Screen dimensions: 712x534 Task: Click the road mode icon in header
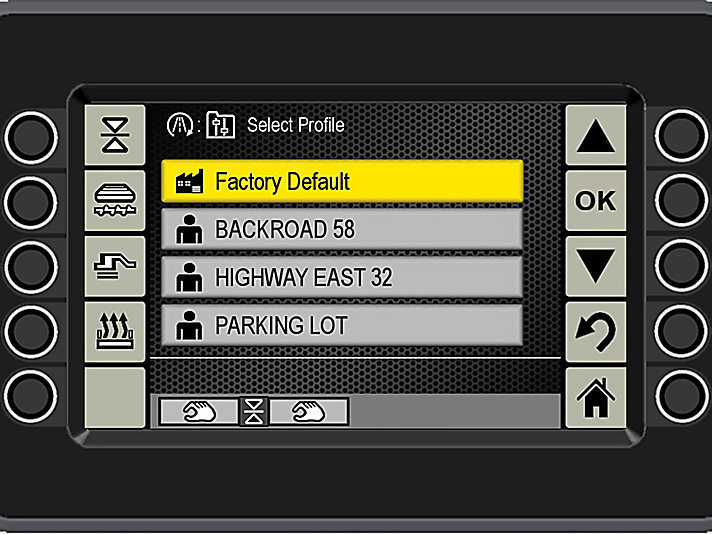click(179, 125)
